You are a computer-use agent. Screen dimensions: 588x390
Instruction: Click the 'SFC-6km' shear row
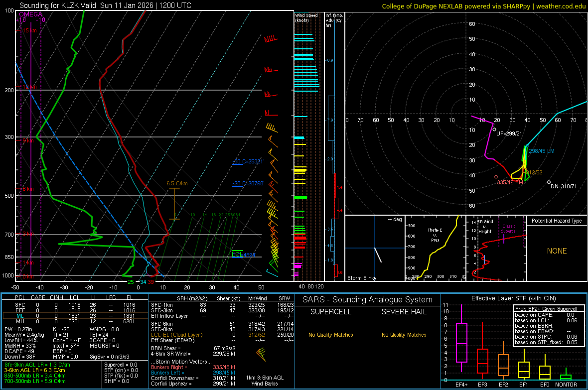pos(222,324)
